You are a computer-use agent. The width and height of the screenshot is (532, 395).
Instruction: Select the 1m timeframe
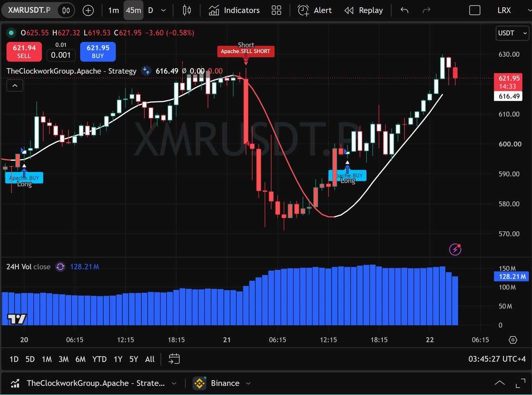(113, 10)
